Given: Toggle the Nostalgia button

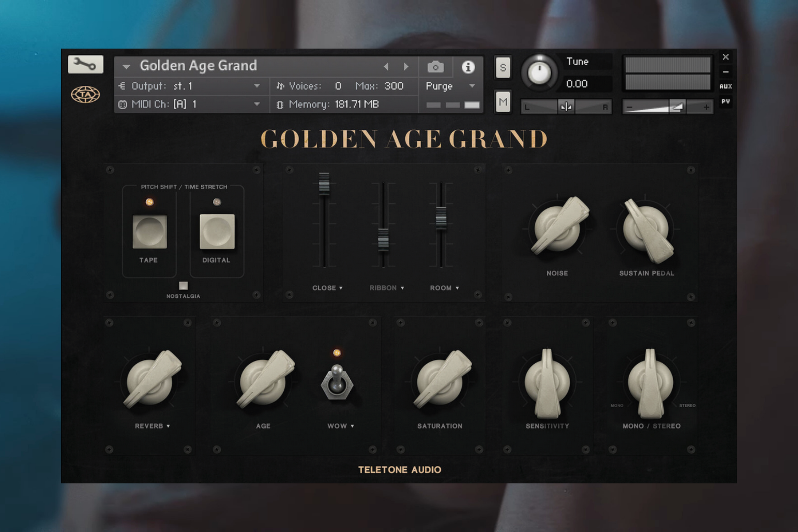Looking at the screenshot, I should [183, 286].
